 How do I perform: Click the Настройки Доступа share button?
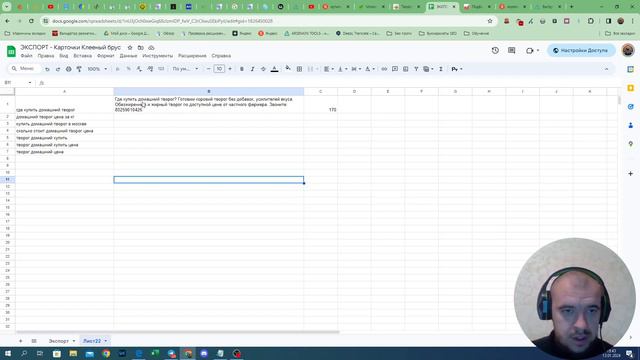click(x=581, y=50)
